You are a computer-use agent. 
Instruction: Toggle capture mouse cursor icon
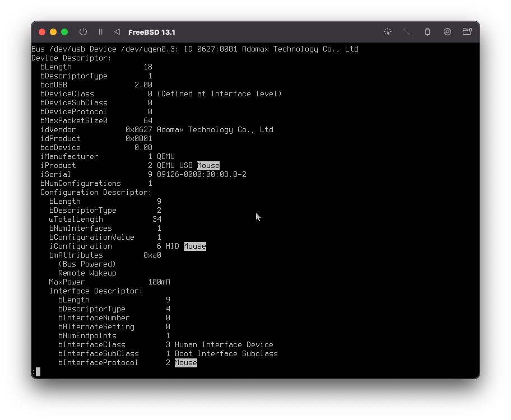(387, 32)
